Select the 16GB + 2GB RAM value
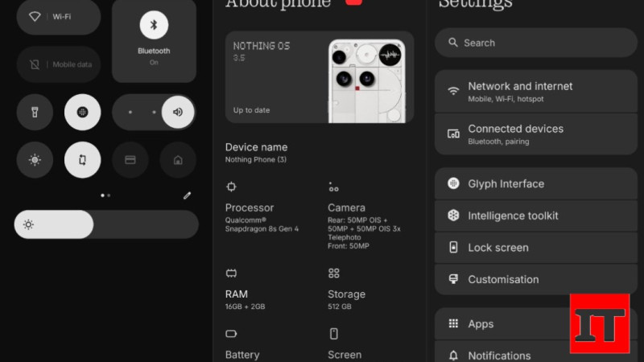 pyautogui.click(x=246, y=306)
